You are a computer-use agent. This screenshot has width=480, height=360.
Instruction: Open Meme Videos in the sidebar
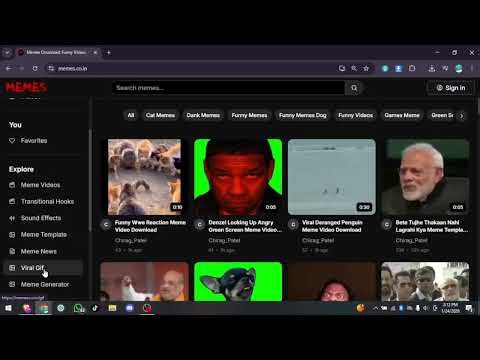tap(43, 185)
